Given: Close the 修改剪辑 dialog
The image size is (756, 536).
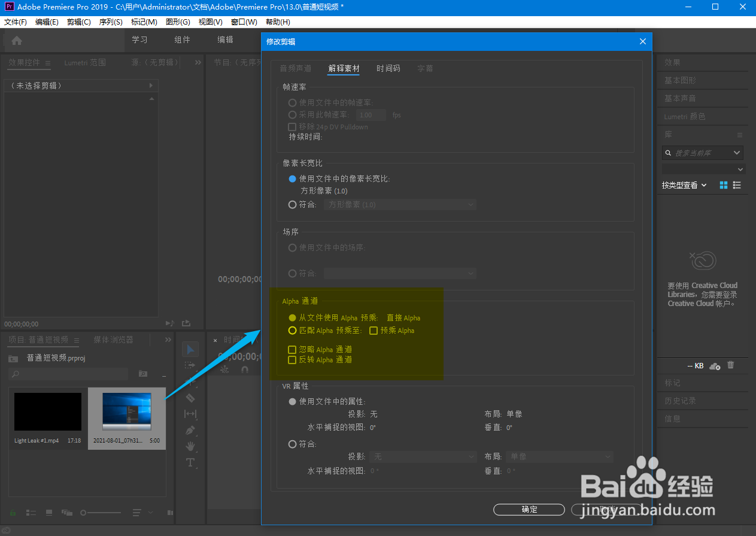Looking at the screenshot, I should pos(643,41).
